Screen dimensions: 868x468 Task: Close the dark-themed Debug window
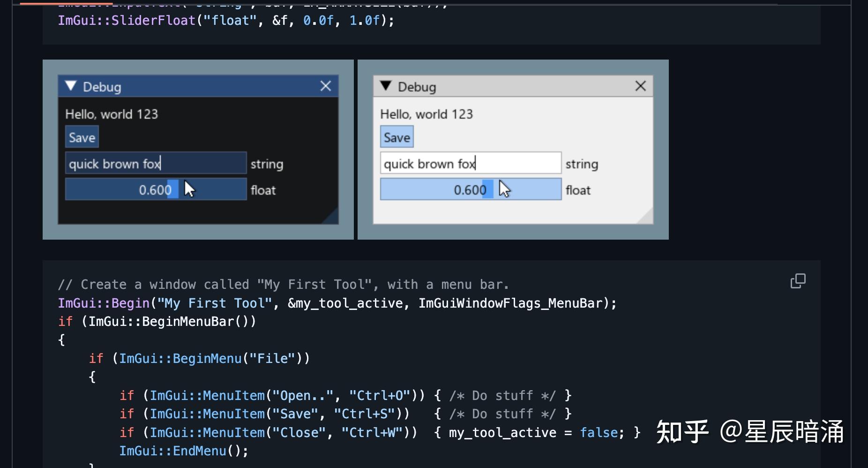click(326, 86)
